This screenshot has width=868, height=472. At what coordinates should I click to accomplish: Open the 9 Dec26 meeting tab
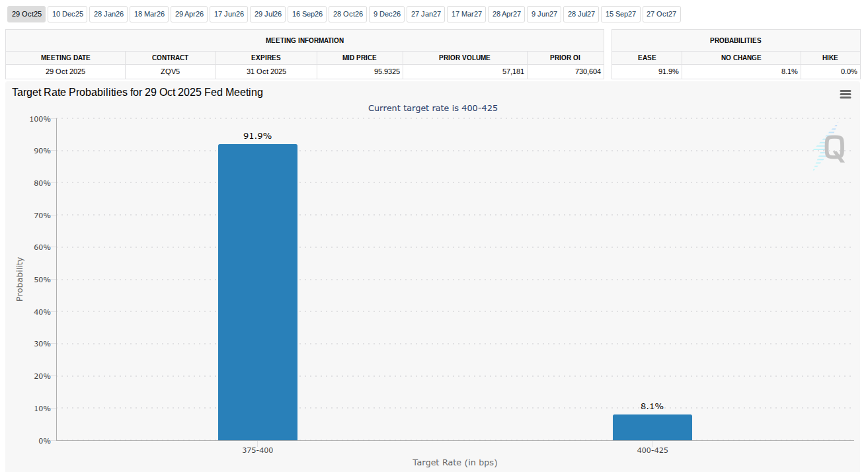coord(386,14)
